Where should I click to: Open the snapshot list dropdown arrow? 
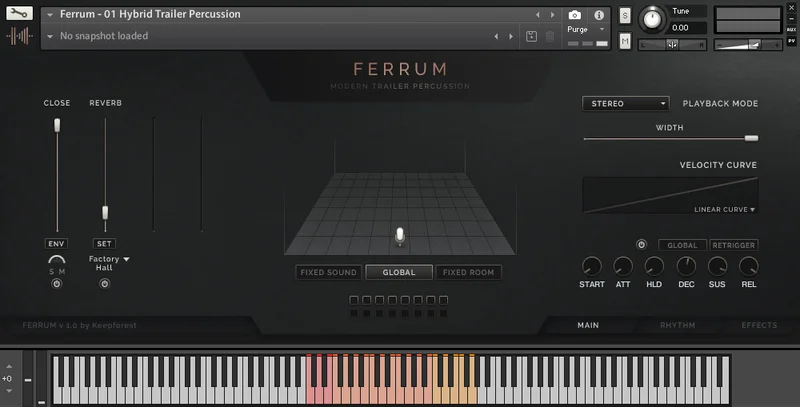[50, 36]
